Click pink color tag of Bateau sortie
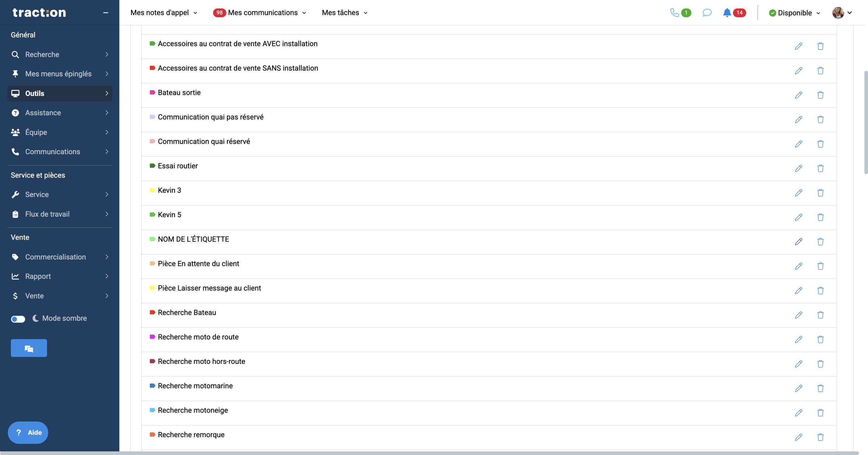The image size is (868, 455). click(x=152, y=93)
